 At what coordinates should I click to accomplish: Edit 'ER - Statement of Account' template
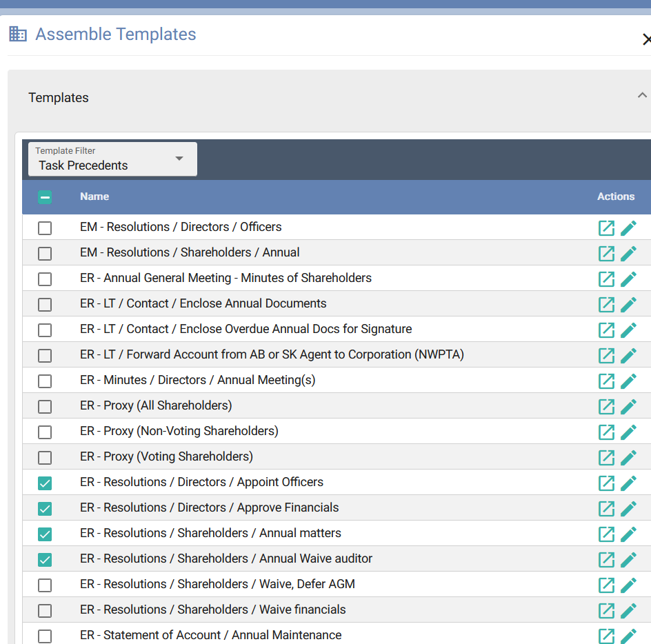[x=628, y=636]
